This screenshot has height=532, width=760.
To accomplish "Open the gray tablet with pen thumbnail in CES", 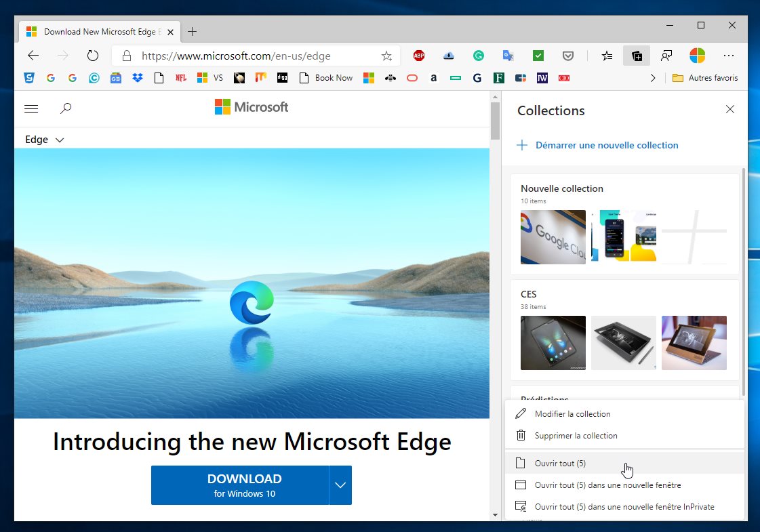I will [x=624, y=342].
